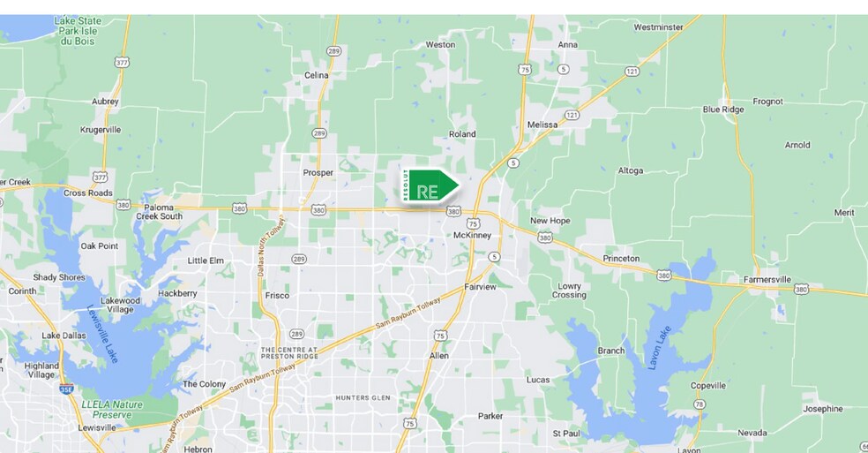Screen dimensions: 868x453
Task: Select the Route 121 shield near Westminster
Action: click(632, 71)
